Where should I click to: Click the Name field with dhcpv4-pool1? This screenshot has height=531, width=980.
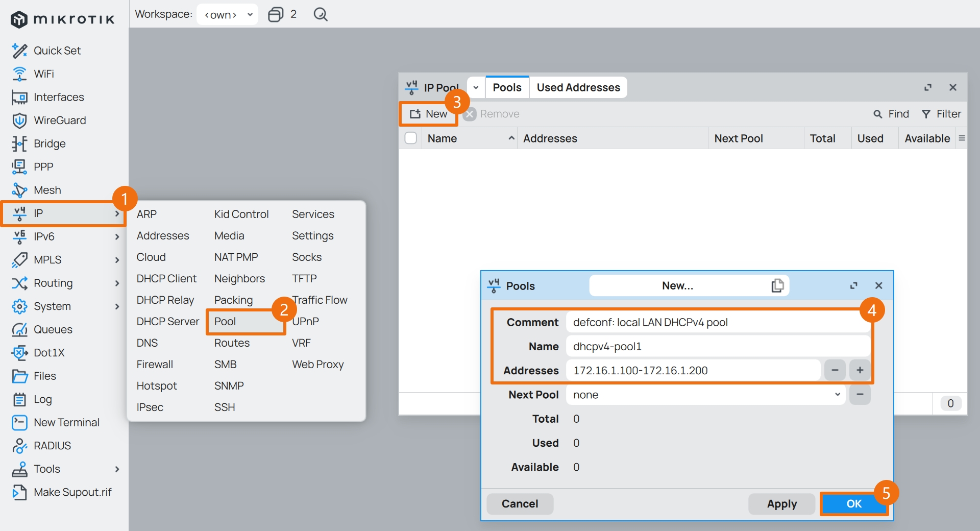[x=718, y=346]
